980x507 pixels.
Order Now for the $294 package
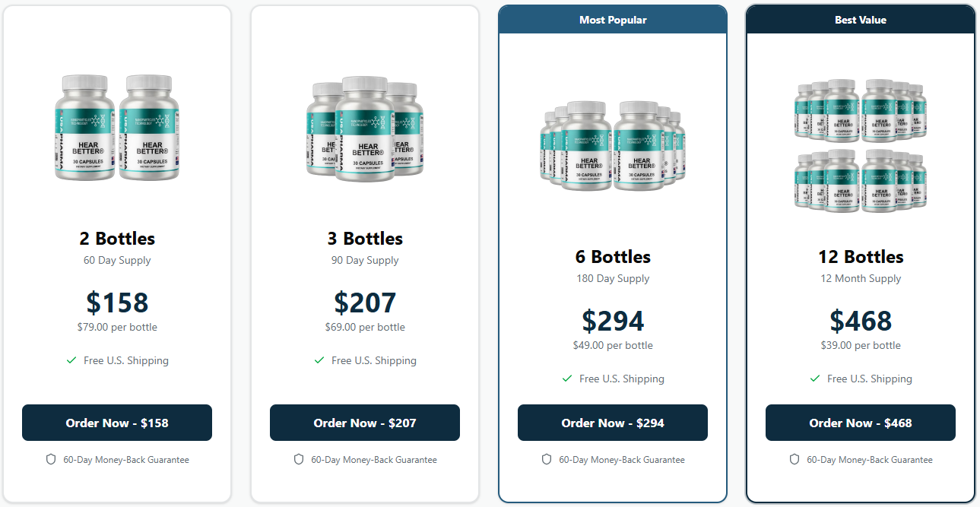click(x=613, y=423)
